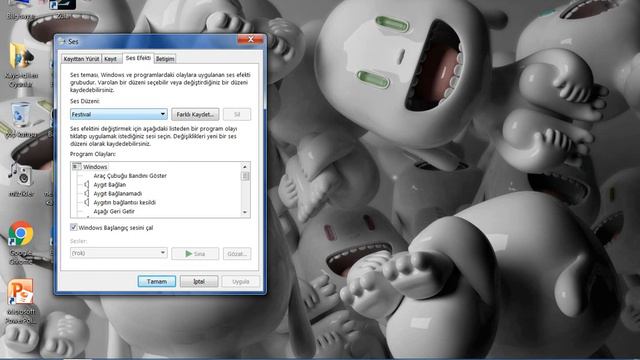Image resolution: width=640 pixels, height=360 pixels.
Task: Select the Aşağı Geri Getir event
Action: [x=114, y=211]
